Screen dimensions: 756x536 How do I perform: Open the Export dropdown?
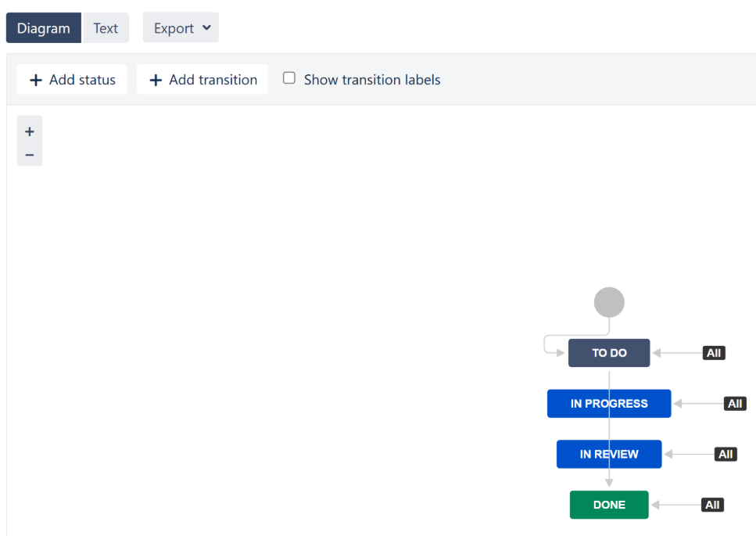[x=181, y=28]
